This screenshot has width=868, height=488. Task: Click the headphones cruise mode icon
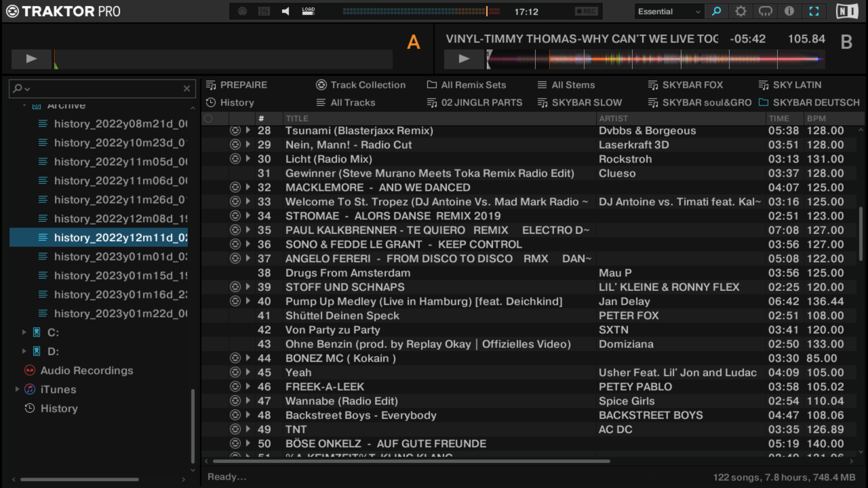point(765,11)
